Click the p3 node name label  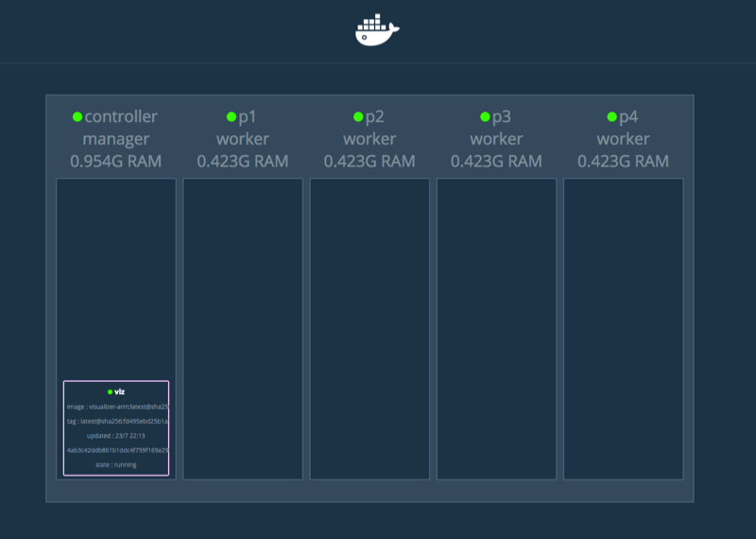coord(502,117)
